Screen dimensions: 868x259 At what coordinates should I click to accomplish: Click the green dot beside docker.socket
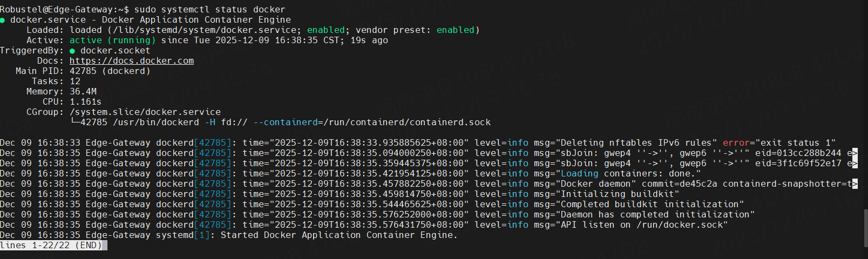(72, 51)
